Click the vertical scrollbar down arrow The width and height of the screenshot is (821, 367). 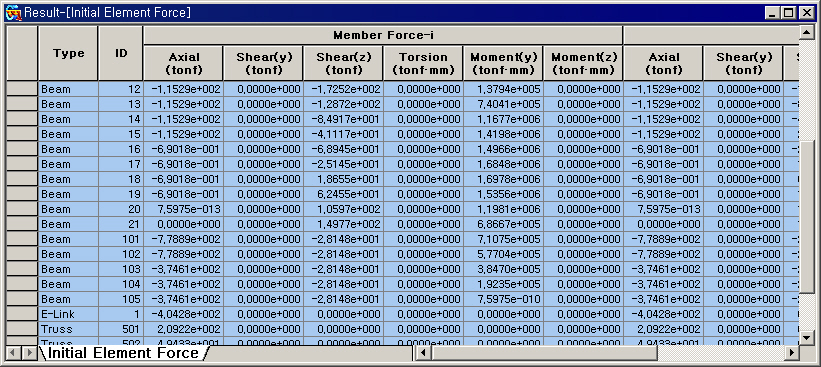tap(806, 338)
